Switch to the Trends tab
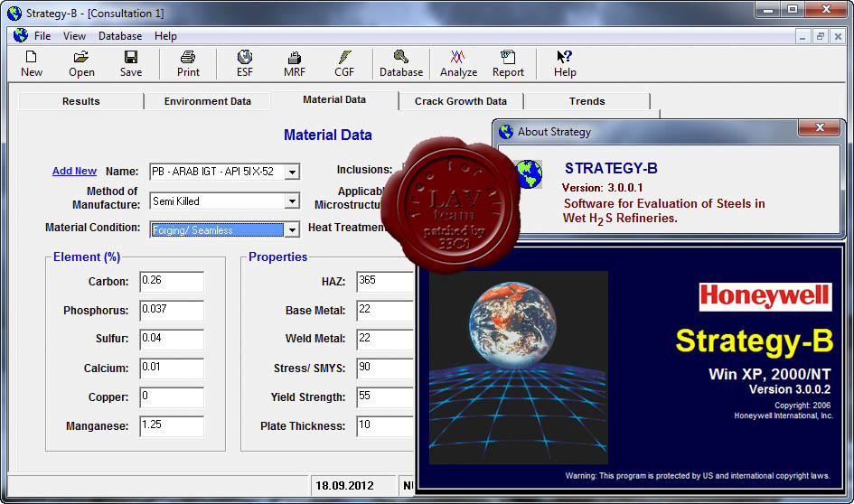Viewport: 854px width, 504px height. 587,101
